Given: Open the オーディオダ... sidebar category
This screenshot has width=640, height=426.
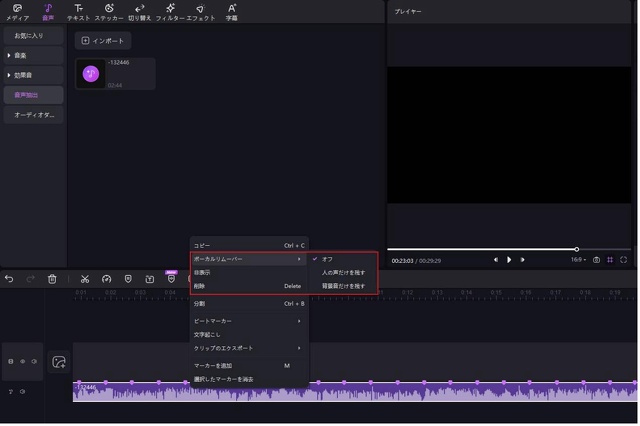Looking at the screenshot, I should click(33, 115).
